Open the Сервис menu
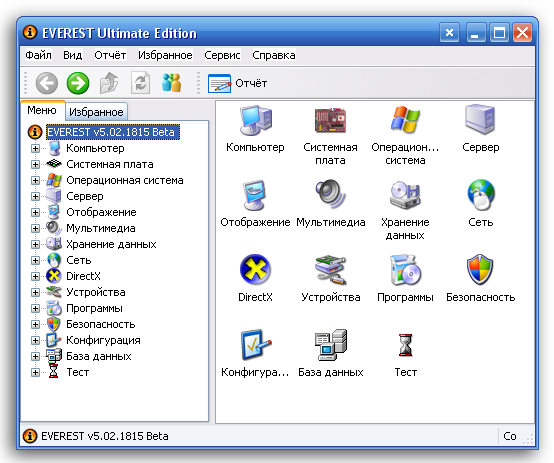The width and height of the screenshot is (554, 463). click(222, 55)
